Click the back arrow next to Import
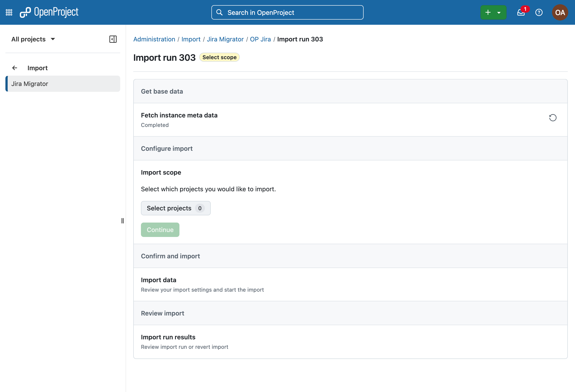This screenshot has height=392, width=575. point(15,68)
